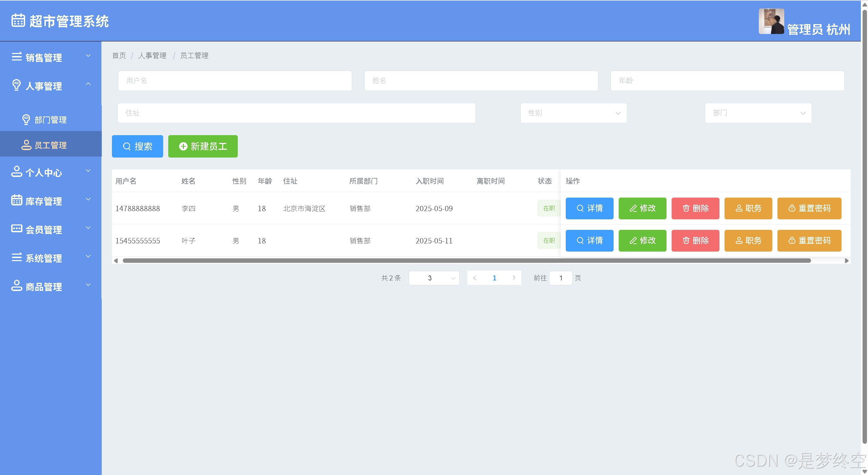Click the person icon beside 员工管理
This screenshot has height=475, width=868.
coord(26,145)
